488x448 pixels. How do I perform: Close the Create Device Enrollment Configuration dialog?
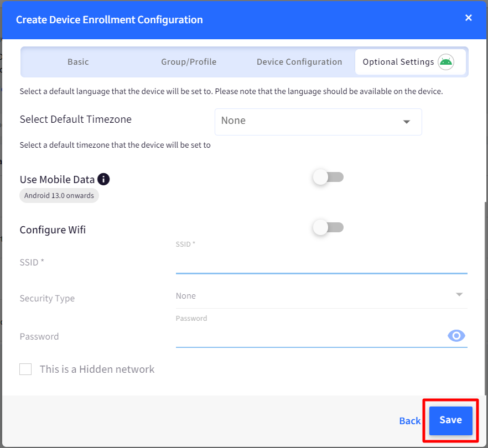point(469,18)
